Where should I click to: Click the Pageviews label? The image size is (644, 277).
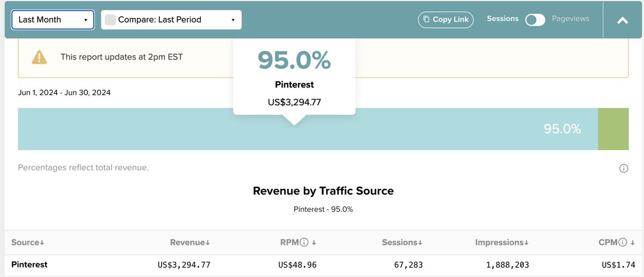(x=570, y=19)
